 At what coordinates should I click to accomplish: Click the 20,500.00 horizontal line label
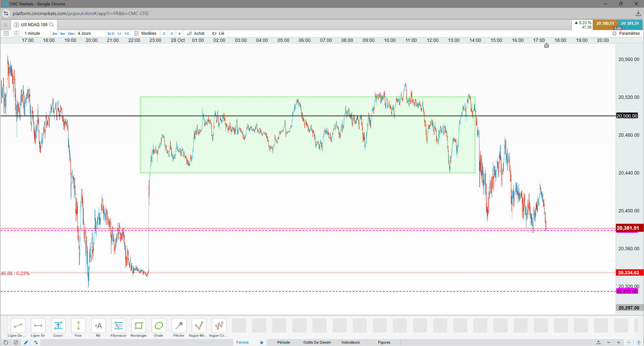[x=627, y=116]
